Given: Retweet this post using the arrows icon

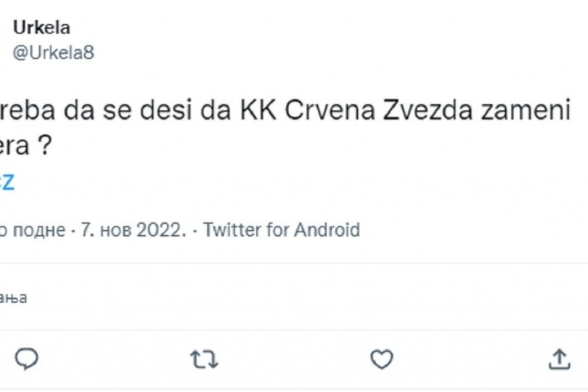Looking at the screenshot, I should (x=204, y=359).
